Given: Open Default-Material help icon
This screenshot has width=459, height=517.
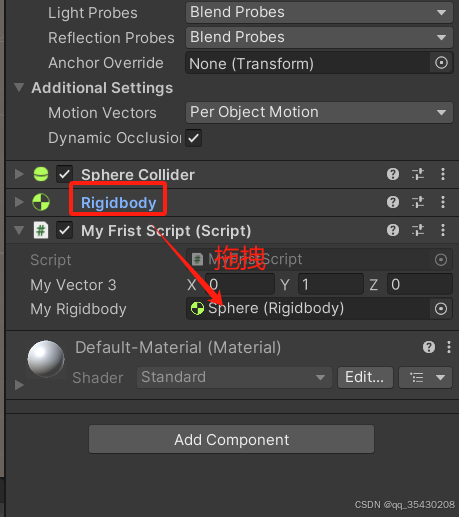Looking at the screenshot, I should tap(429, 347).
